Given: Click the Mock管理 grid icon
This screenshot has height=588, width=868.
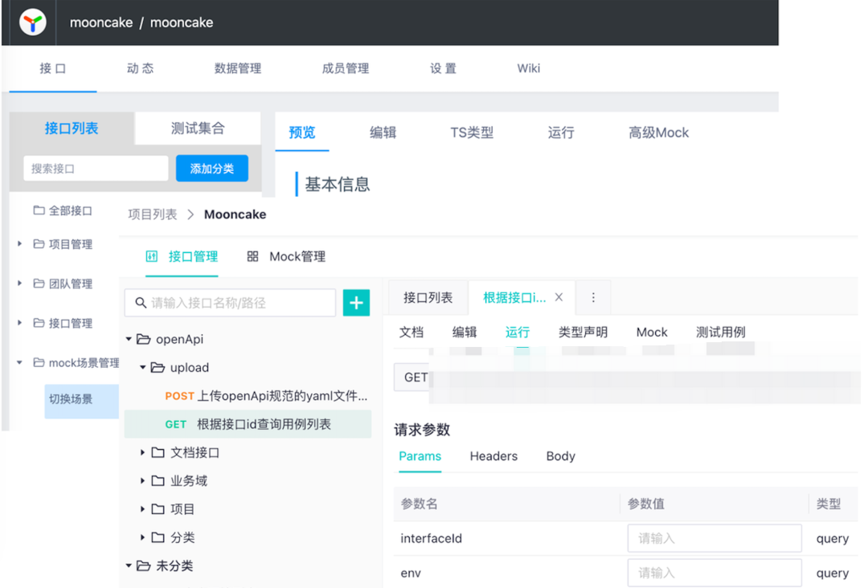Looking at the screenshot, I should pyautogui.click(x=252, y=256).
